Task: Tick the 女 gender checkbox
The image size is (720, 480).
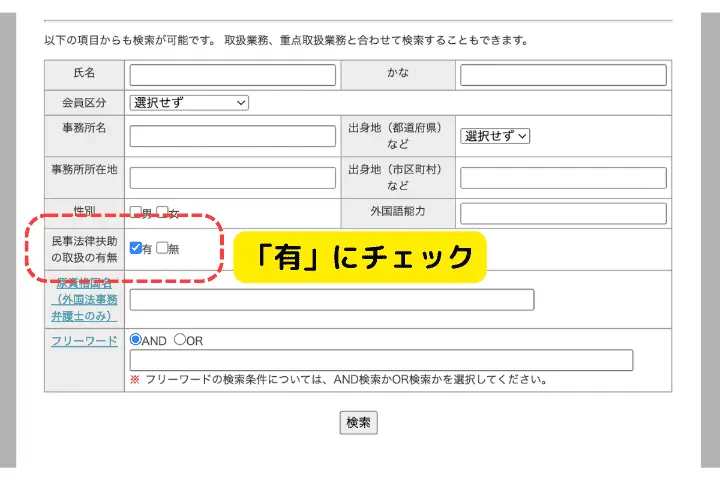Action: (162, 213)
